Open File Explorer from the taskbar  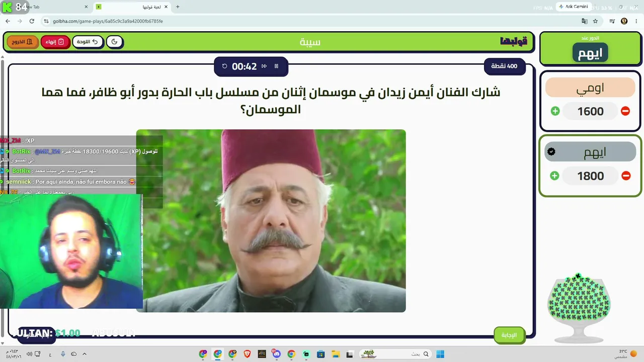tap(336, 354)
